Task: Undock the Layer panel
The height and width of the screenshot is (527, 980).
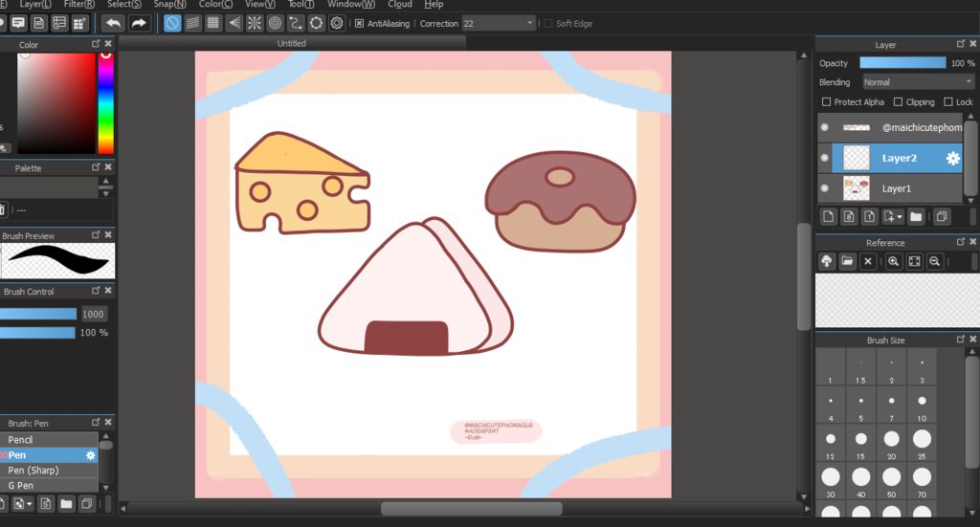Action: pyautogui.click(x=960, y=44)
